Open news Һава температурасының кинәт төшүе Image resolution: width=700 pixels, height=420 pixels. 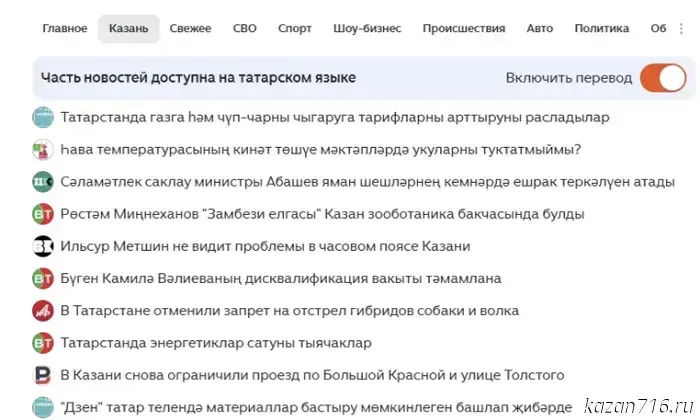(x=321, y=150)
